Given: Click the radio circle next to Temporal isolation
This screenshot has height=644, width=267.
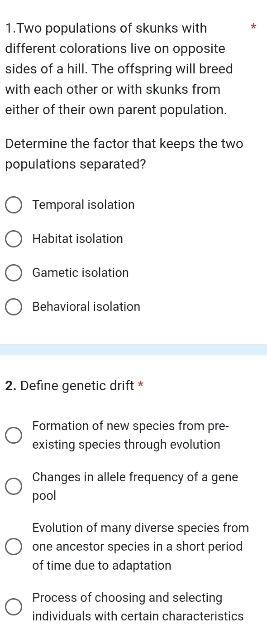Looking at the screenshot, I should click(14, 205).
